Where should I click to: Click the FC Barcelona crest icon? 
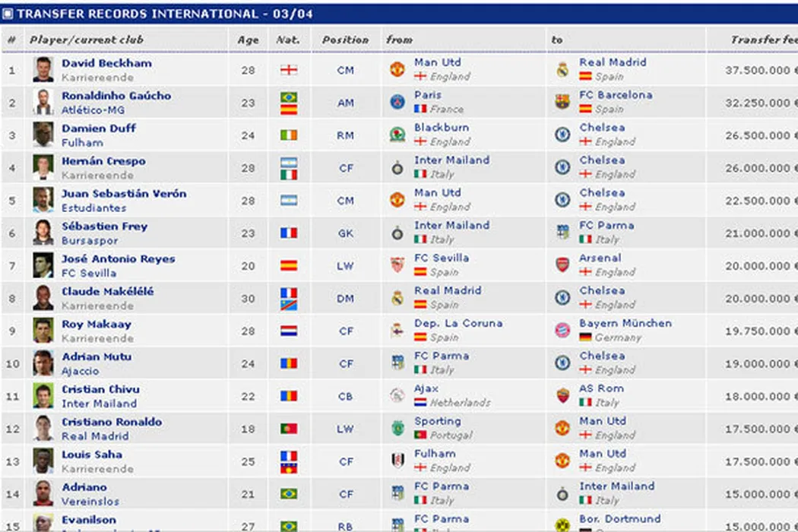pos(562,102)
